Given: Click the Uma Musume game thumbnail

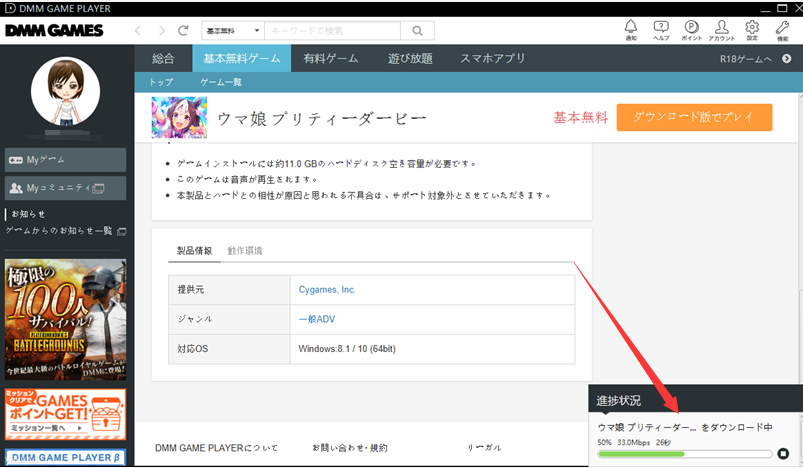Looking at the screenshot, I should pos(179,117).
